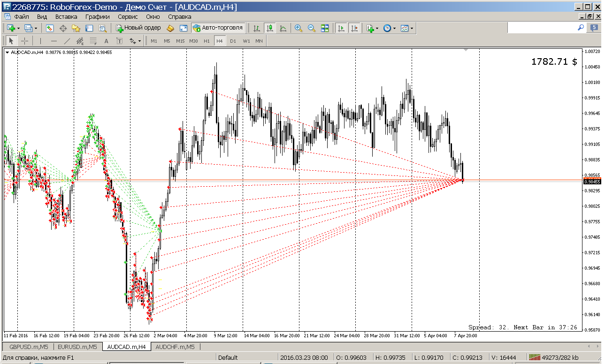The image size is (605, 364).
Task: Open the Файл menu
Action: pyautogui.click(x=22, y=16)
